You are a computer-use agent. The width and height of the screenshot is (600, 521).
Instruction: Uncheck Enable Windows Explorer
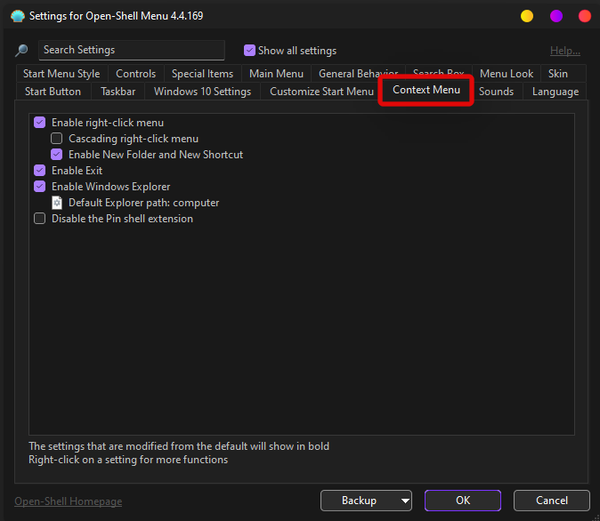[40, 187]
